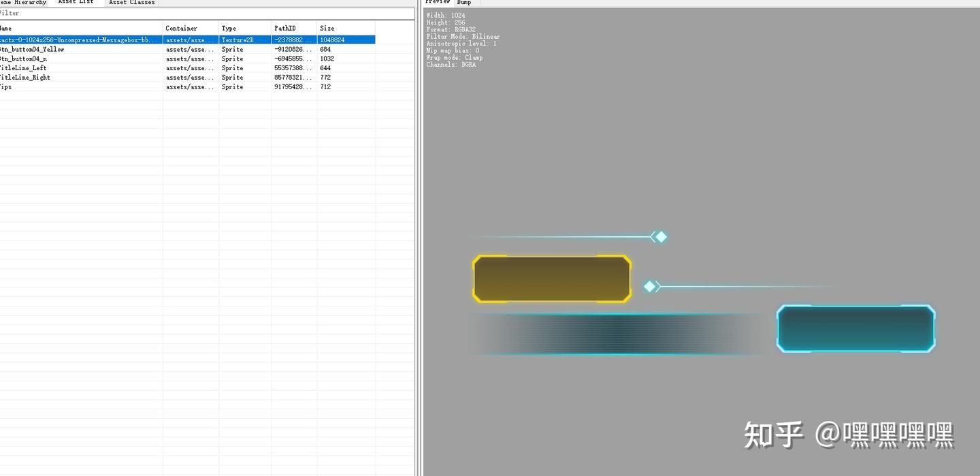Viewport: 980px width, 476px height.
Task: Sort assets by the Size column
Action: pyautogui.click(x=333, y=28)
